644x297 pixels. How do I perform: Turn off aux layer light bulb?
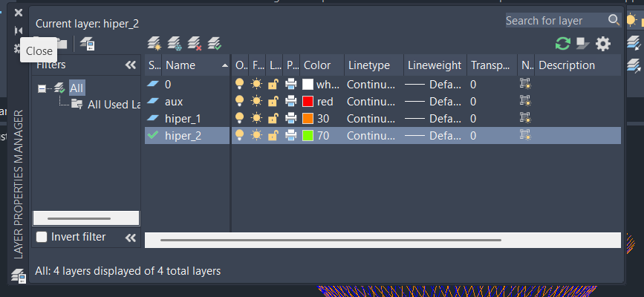tap(239, 101)
